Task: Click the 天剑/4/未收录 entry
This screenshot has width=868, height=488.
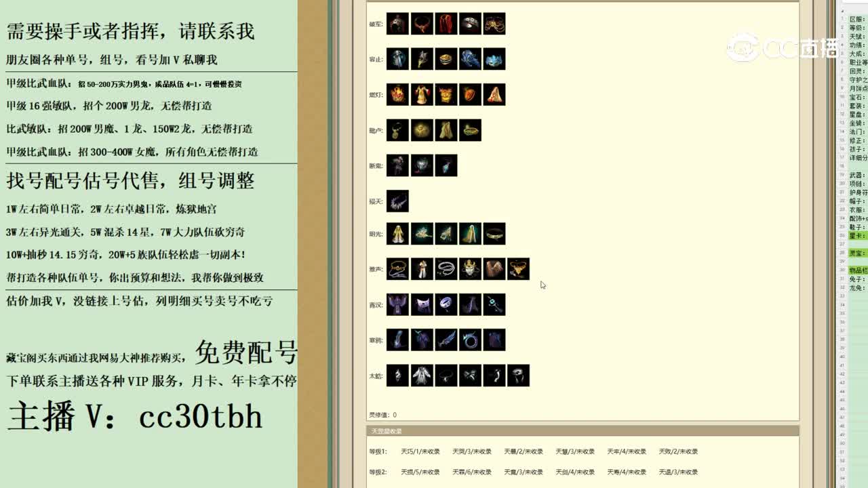Action: point(575,472)
